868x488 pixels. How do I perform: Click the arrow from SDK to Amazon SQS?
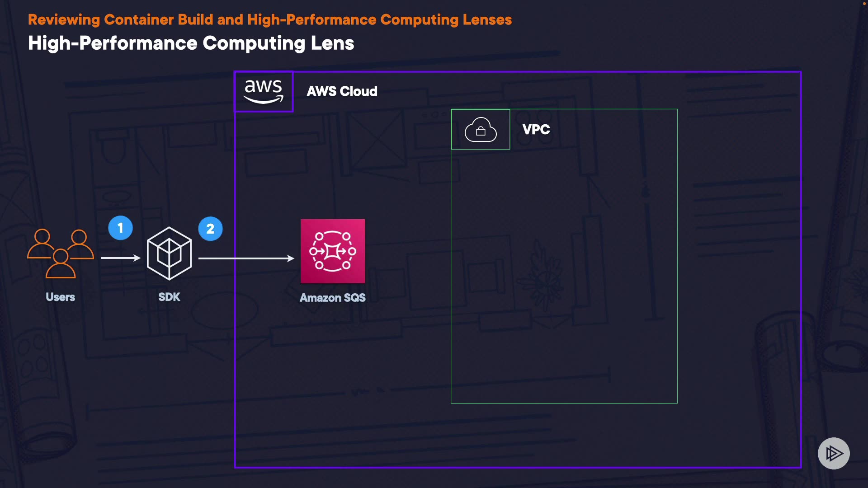[x=246, y=258]
